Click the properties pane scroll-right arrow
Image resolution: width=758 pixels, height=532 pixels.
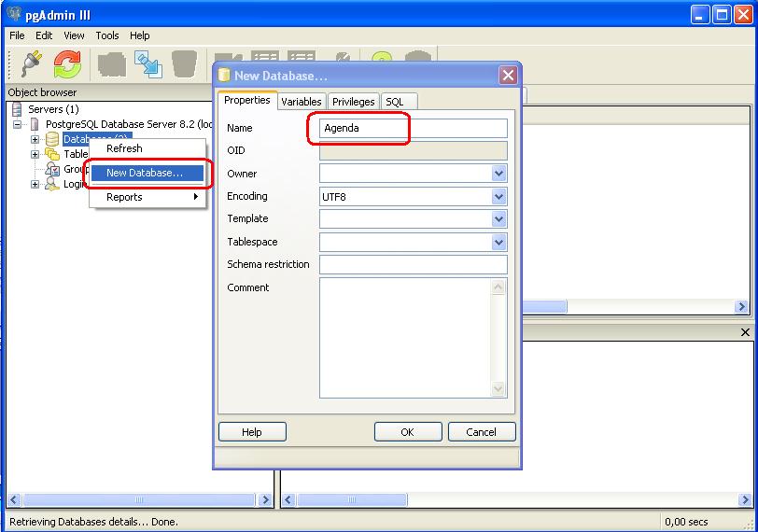pyautogui.click(x=741, y=306)
